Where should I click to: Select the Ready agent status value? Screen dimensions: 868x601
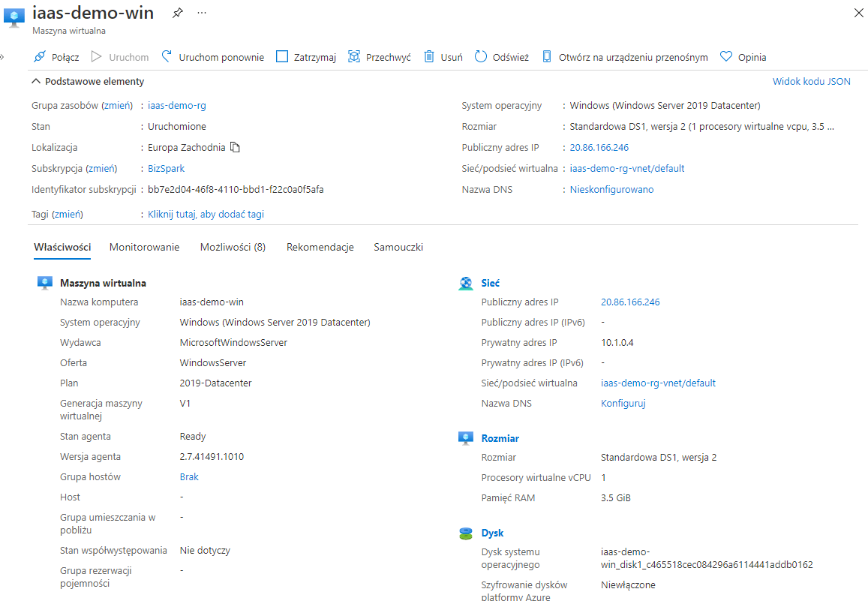coord(193,437)
